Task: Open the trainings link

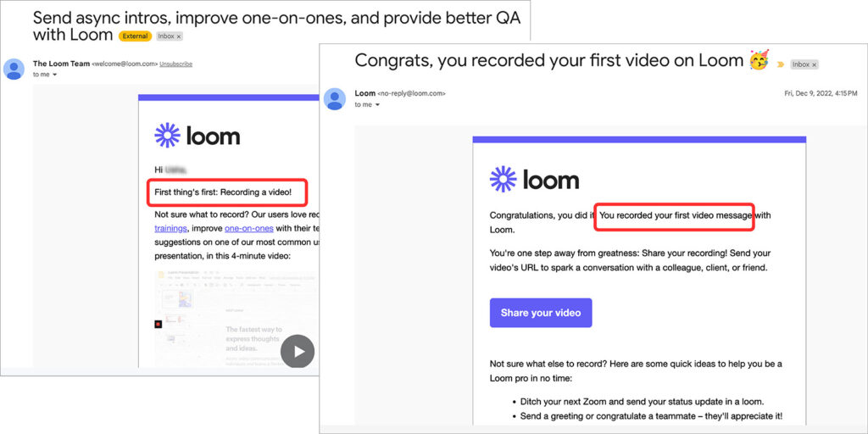Action: pyautogui.click(x=170, y=228)
